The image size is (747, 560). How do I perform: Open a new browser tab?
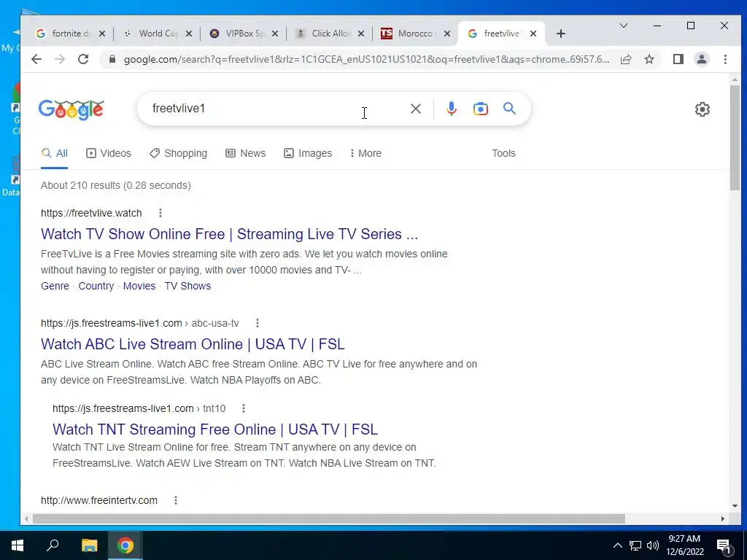point(561,34)
